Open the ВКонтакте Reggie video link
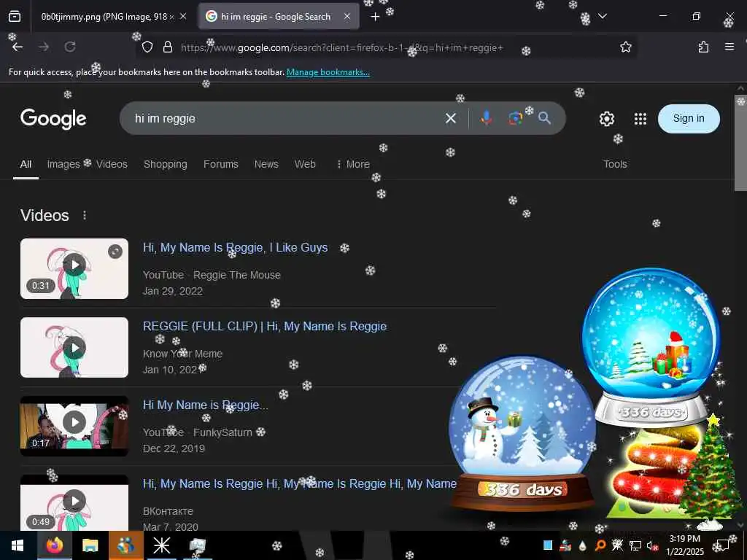The width and height of the screenshot is (747, 560). pos(299,484)
